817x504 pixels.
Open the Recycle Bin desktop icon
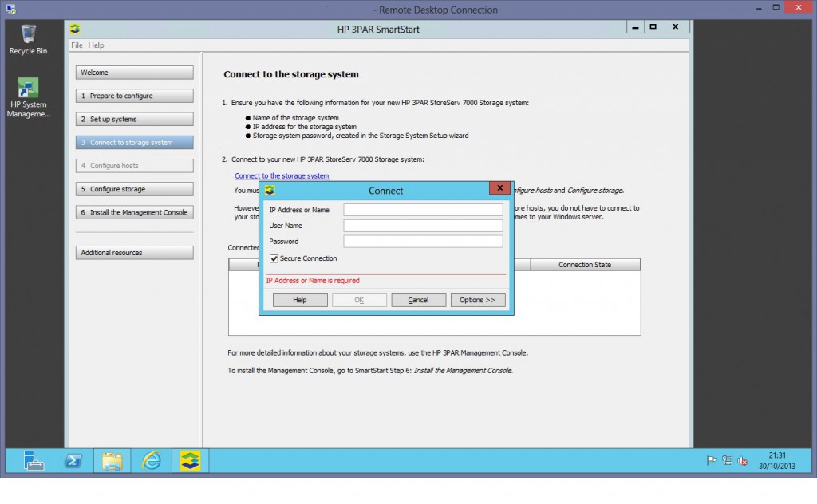(x=28, y=40)
